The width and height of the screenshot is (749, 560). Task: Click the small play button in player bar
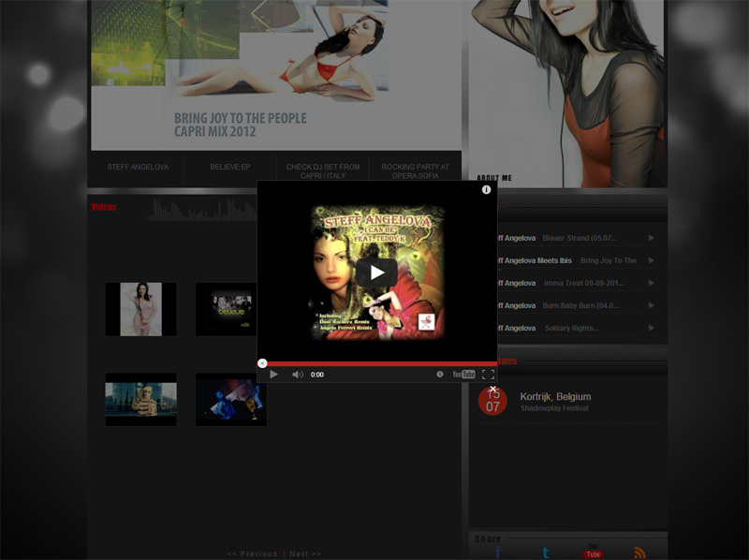click(273, 375)
